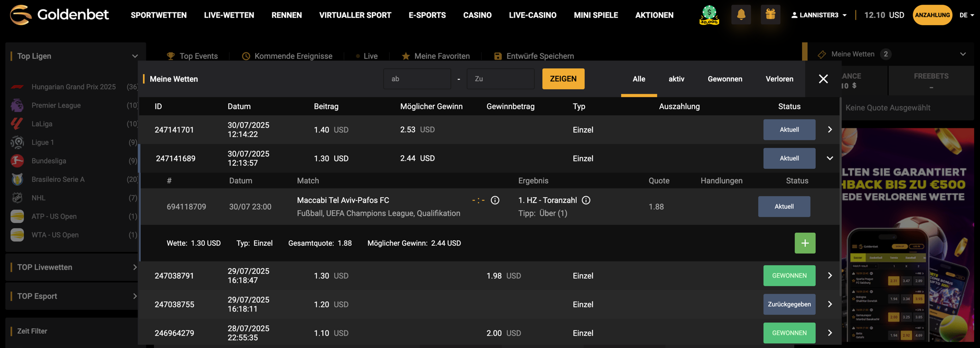The height and width of the screenshot is (348, 980).
Task: Collapse bet 247141689 details chevron
Action: click(x=829, y=158)
